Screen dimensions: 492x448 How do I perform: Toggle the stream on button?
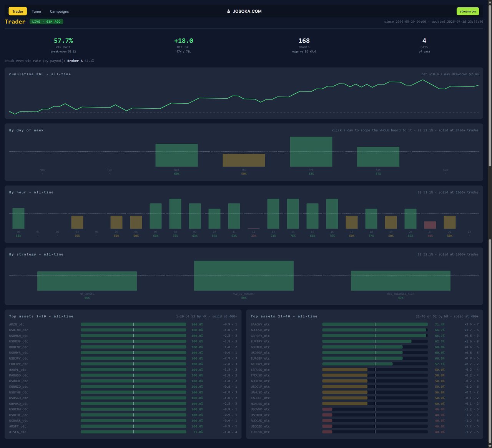[x=468, y=11]
